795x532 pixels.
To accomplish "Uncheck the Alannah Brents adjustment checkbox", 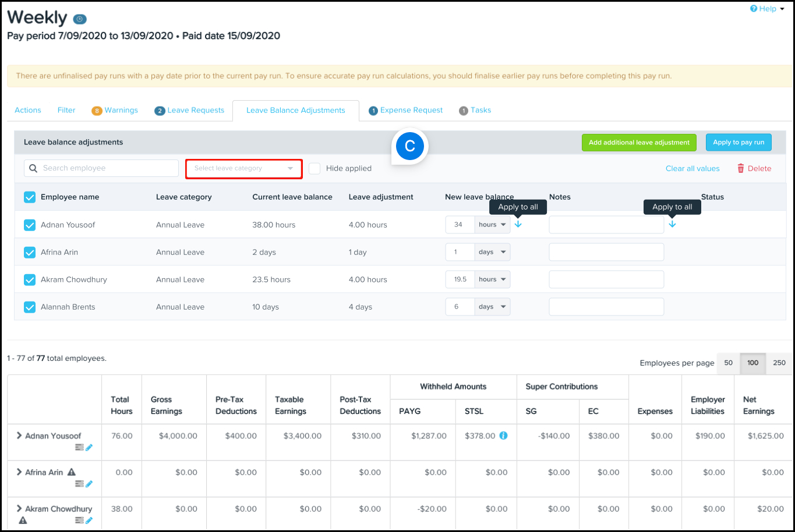I will coord(30,307).
